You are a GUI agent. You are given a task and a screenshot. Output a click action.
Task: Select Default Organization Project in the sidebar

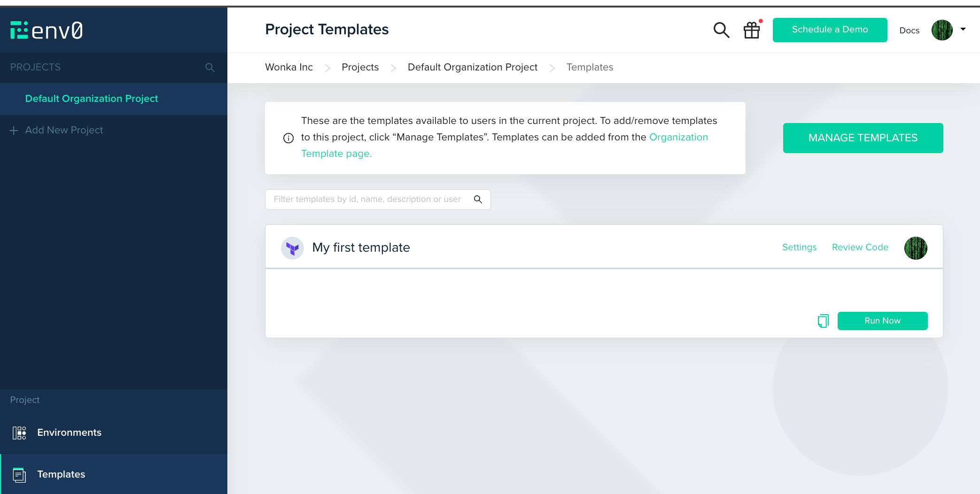92,99
